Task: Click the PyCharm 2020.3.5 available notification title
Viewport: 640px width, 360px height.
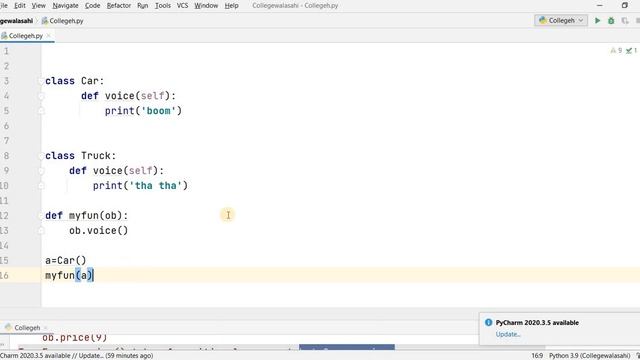Action: 537,322
